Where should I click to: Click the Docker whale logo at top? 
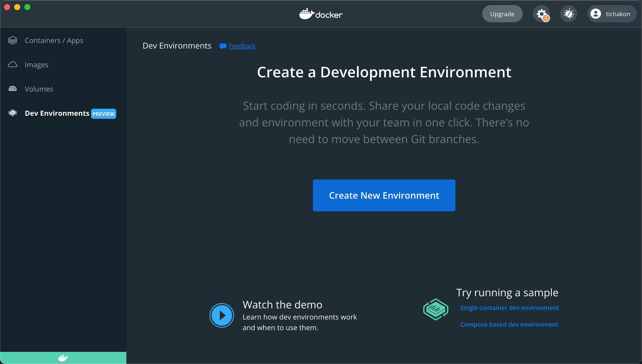321,14
